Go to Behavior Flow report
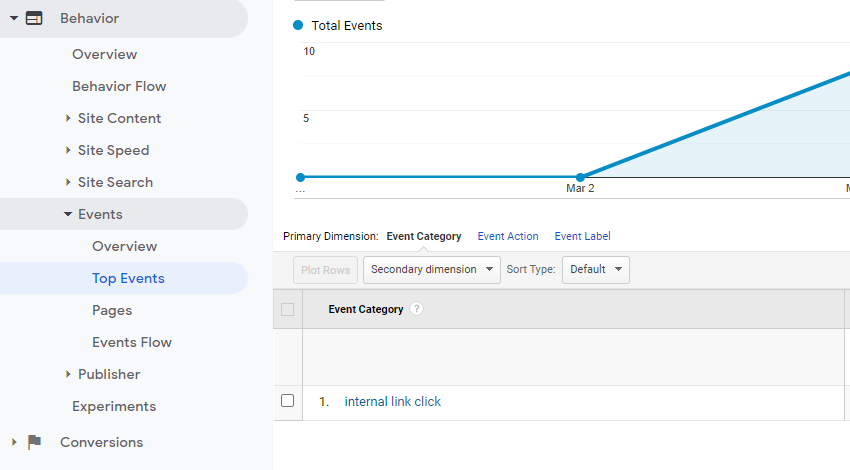This screenshot has width=850, height=470. click(x=119, y=86)
